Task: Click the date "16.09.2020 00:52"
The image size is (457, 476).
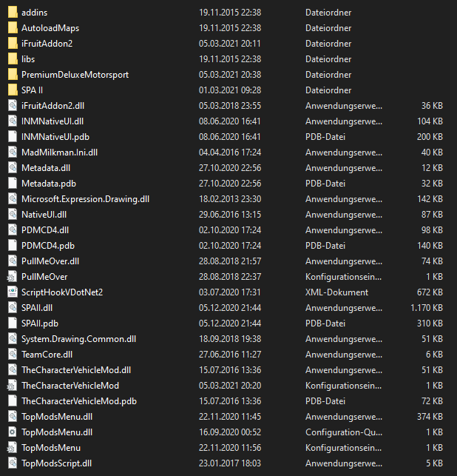Action: pyautogui.click(x=230, y=432)
